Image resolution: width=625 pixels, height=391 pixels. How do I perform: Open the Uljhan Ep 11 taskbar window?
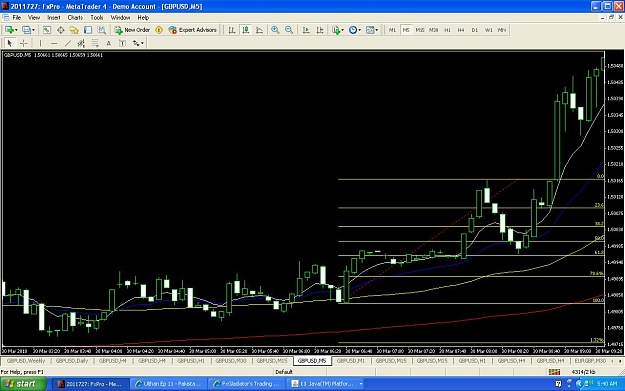click(x=169, y=384)
